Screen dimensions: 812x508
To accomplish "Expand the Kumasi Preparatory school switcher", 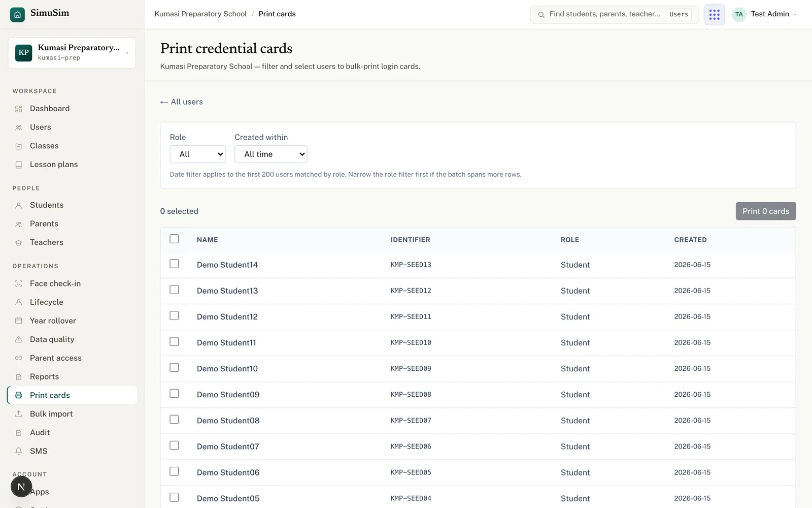I will (x=72, y=53).
